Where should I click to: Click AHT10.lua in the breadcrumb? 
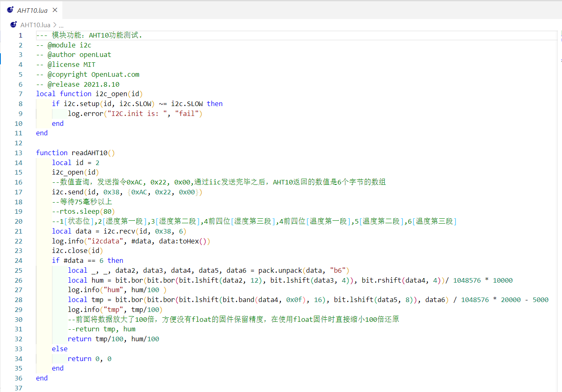pyautogui.click(x=35, y=25)
